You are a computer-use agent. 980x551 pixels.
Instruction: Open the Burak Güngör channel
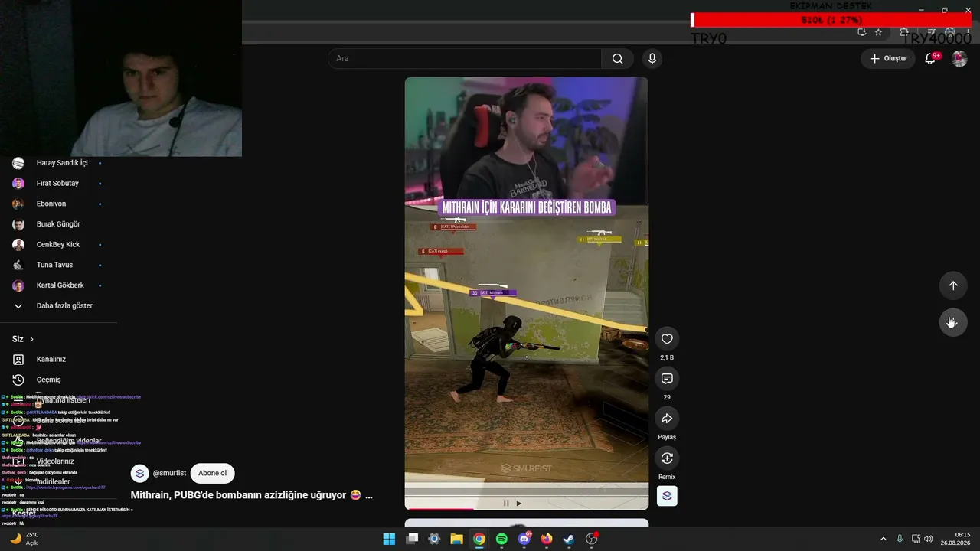pyautogui.click(x=58, y=224)
